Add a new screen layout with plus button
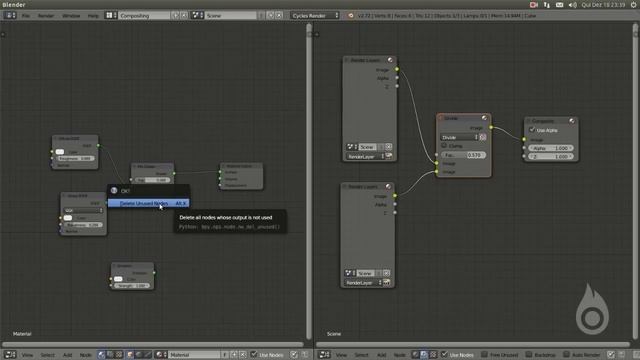 click(x=176, y=16)
